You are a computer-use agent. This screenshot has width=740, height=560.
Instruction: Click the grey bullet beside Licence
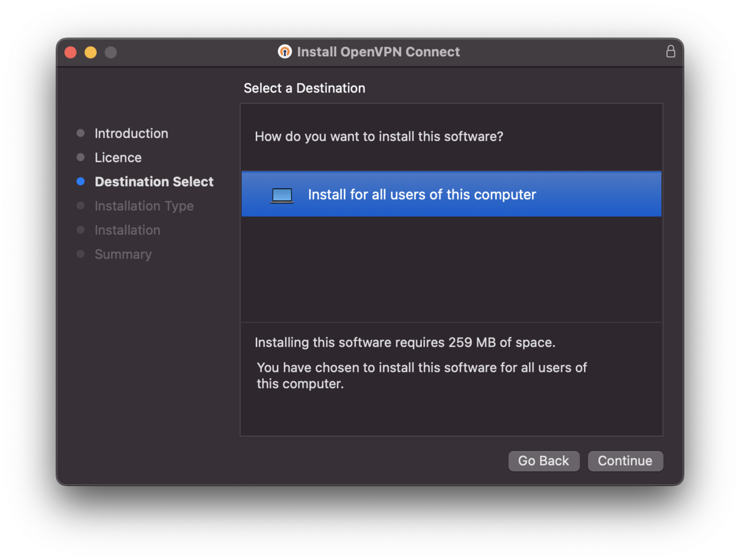[x=80, y=157]
